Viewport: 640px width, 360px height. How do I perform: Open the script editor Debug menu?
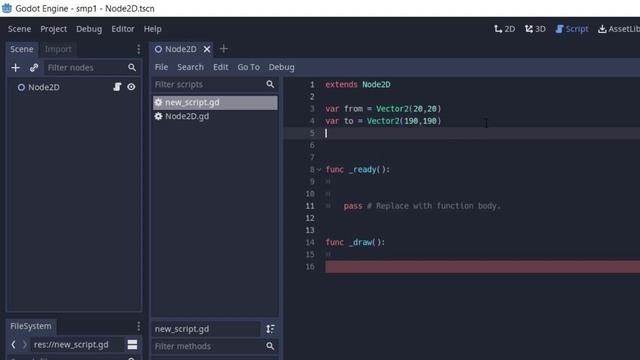click(x=281, y=67)
